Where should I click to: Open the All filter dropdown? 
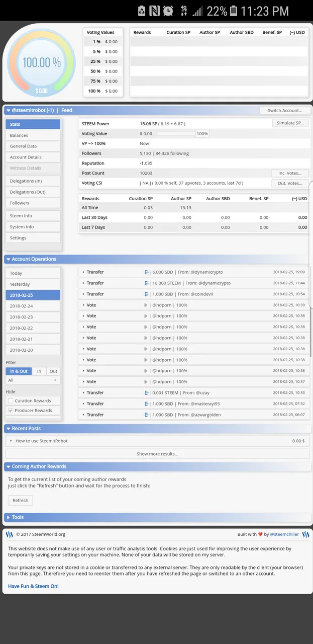33,380
